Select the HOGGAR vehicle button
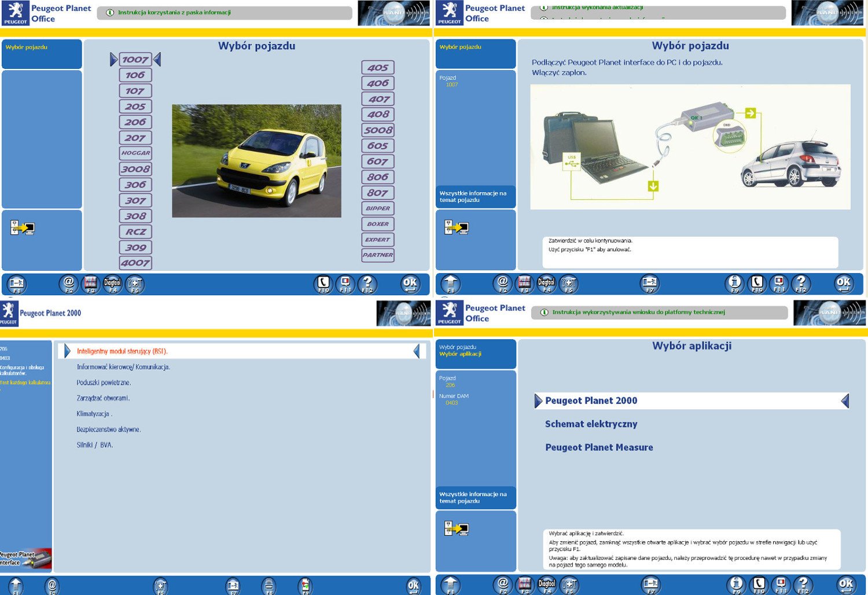 135,153
